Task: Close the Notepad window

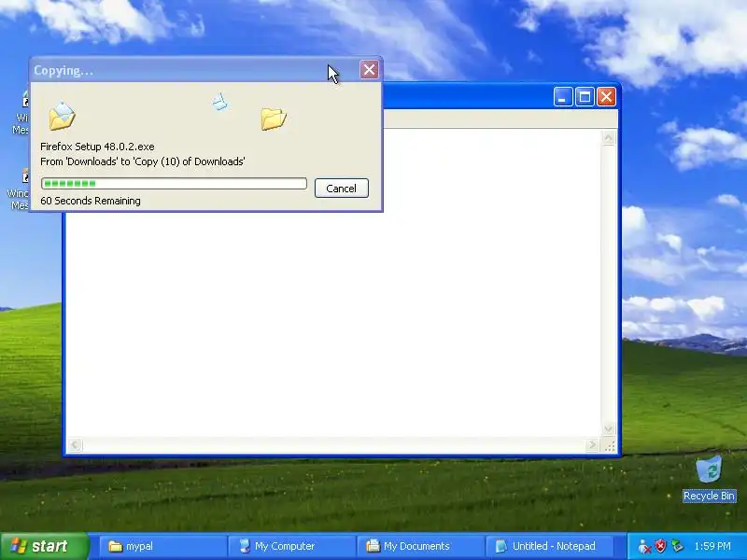Action: 606,97
